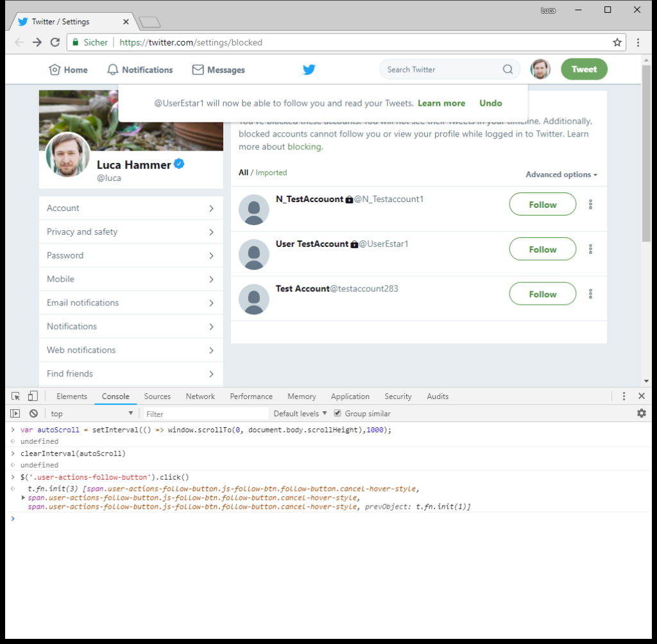
Task: Open more options for N_TestAccouont
Action: (x=590, y=205)
